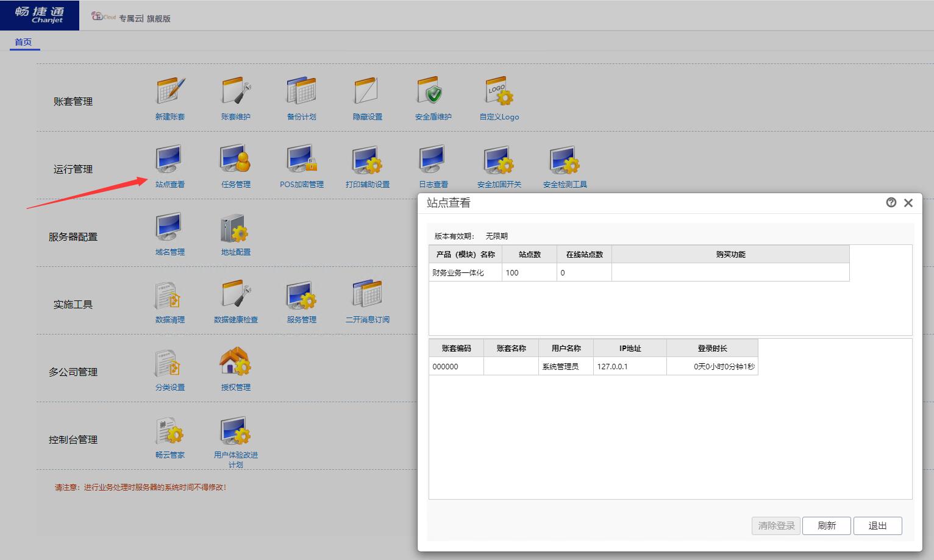Click the 刷新 button
This screenshot has height=560, width=934.
(x=827, y=525)
